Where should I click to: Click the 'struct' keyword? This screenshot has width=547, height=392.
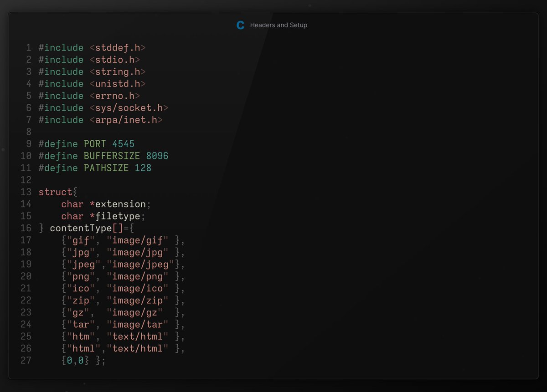[55, 192]
